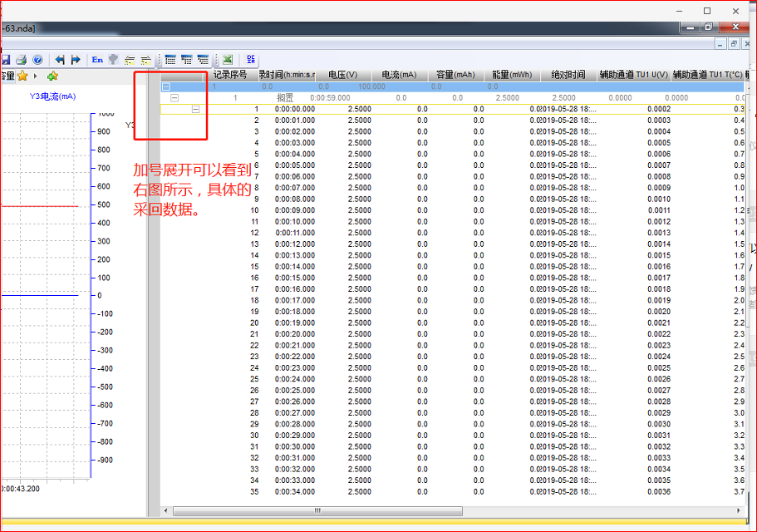Viewport: 757px width, 532px height.
Task: Select the first list-level view icon
Action: [x=170, y=59]
